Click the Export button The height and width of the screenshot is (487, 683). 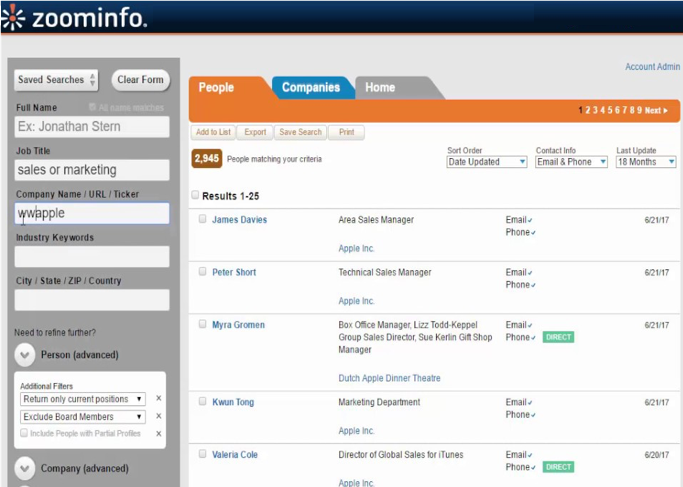[255, 132]
